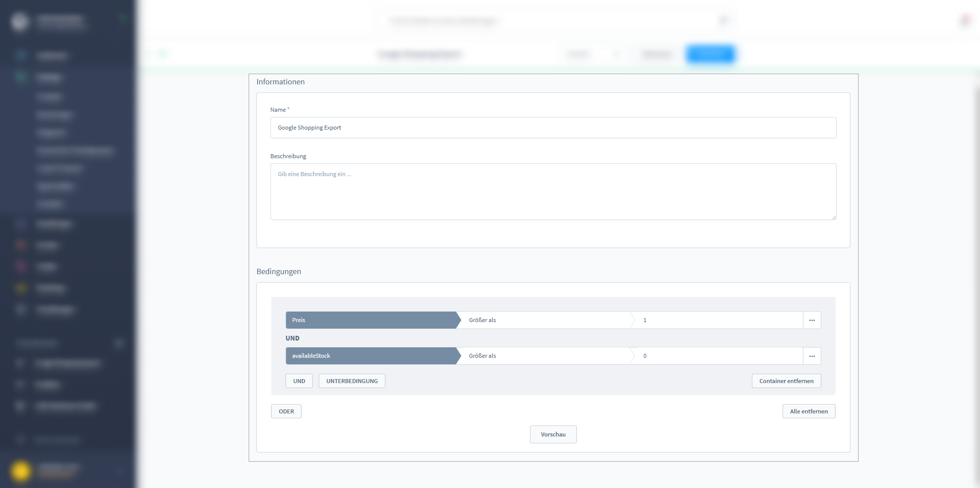Open the options menu for the Preis condition
The image size is (980, 488).
(812, 320)
